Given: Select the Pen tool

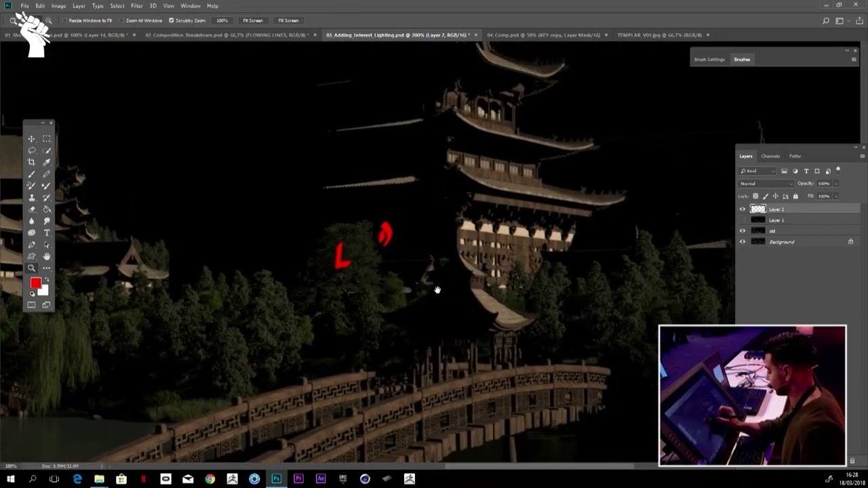Looking at the screenshot, I should pos(31,244).
